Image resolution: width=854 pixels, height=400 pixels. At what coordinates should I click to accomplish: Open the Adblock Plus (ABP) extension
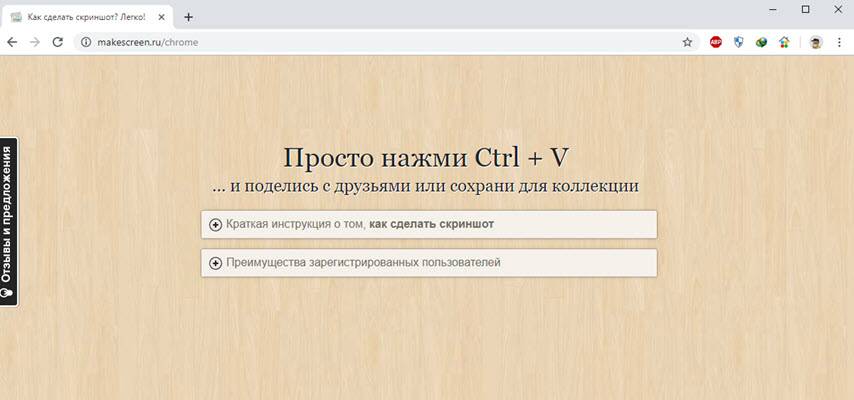(x=716, y=42)
